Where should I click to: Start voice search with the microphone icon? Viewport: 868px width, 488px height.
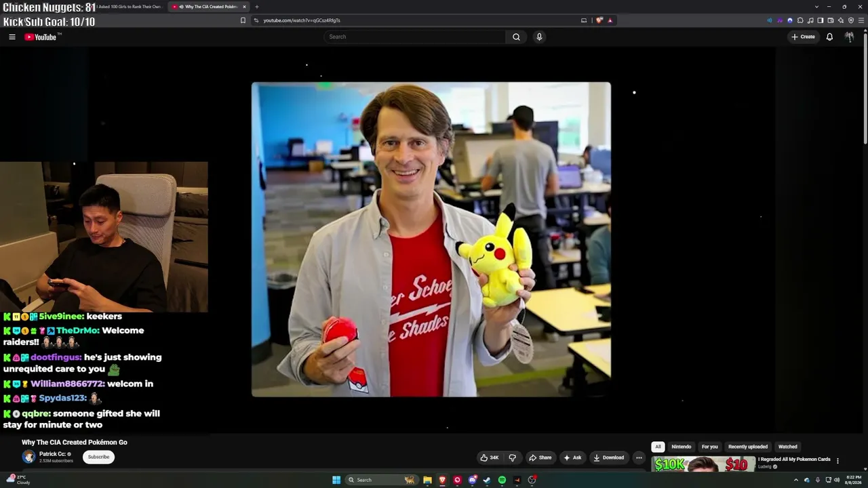(x=539, y=37)
